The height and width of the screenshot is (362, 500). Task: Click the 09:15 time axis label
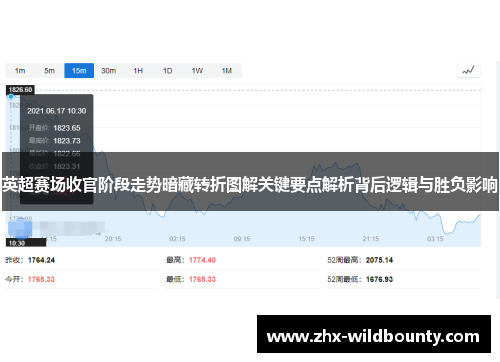click(x=242, y=239)
